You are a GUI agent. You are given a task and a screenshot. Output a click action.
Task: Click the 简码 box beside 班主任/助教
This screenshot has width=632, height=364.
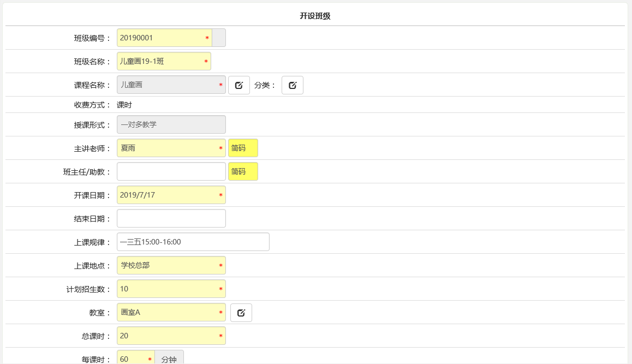click(x=243, y=171)
